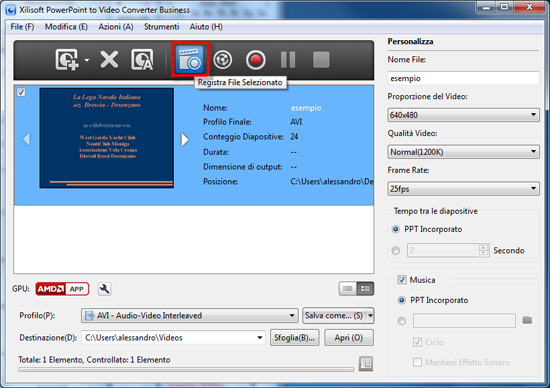Viewport: 550px width, 388px height.
Task: Click the Salva come... (S) button
Action: coord(334,315)
